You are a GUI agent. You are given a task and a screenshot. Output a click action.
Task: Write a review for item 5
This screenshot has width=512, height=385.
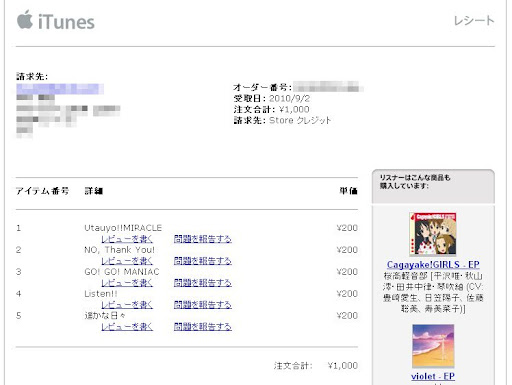coord(127,327)
